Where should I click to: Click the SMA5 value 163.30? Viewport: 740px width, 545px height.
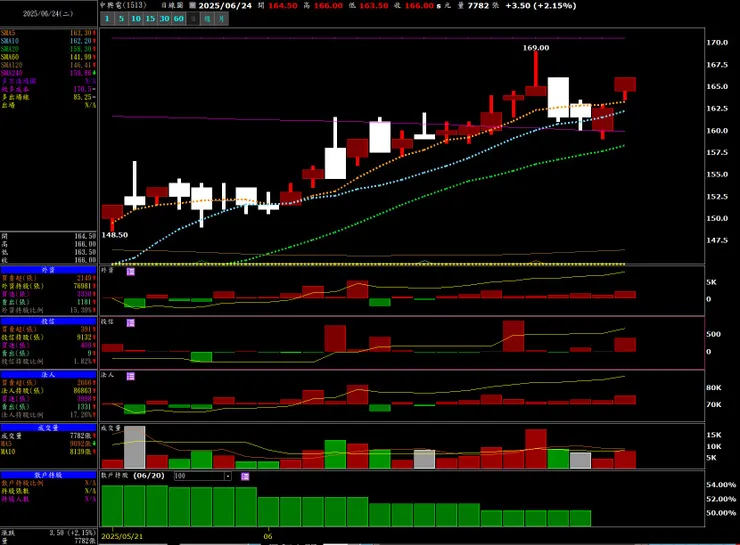pos(81,33)
